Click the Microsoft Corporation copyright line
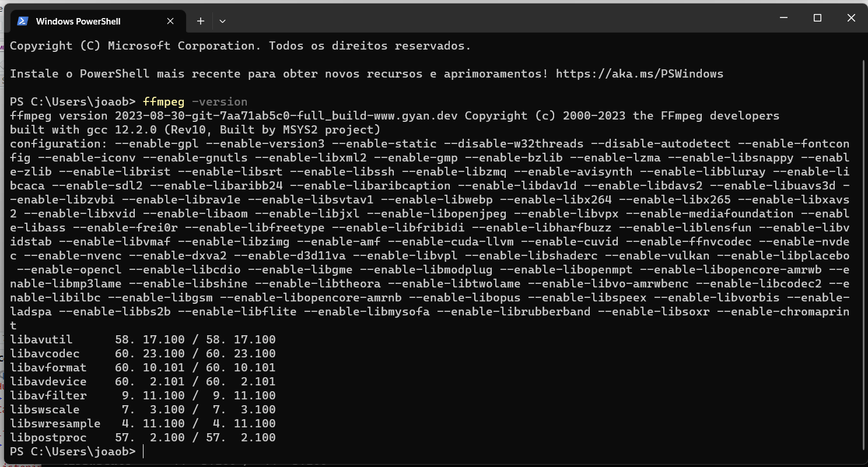The image size is (868, 467). (240, 46)
